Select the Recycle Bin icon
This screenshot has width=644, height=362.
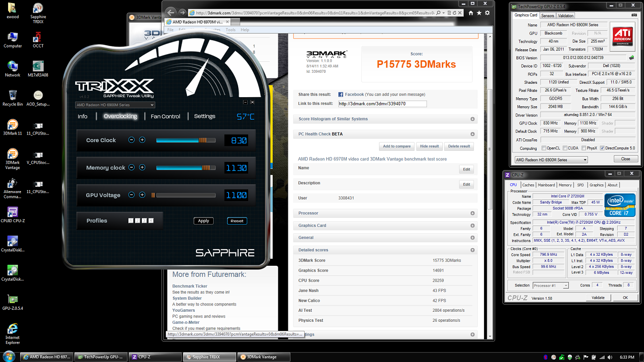(12, 98)
